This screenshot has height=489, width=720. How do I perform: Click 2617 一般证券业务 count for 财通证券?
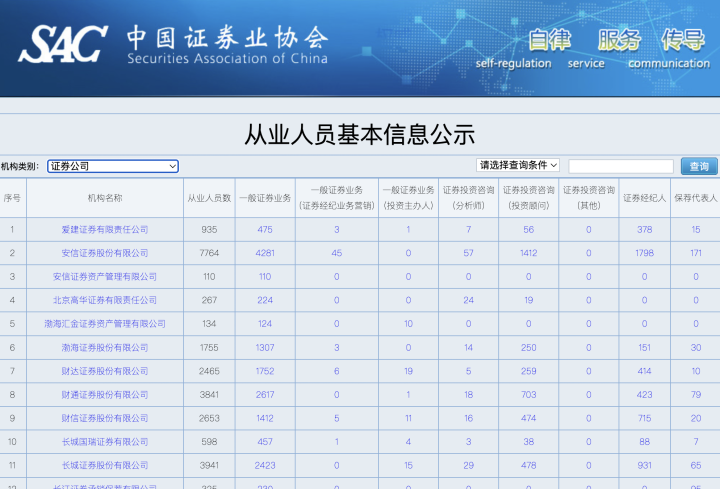coord(265,394)
